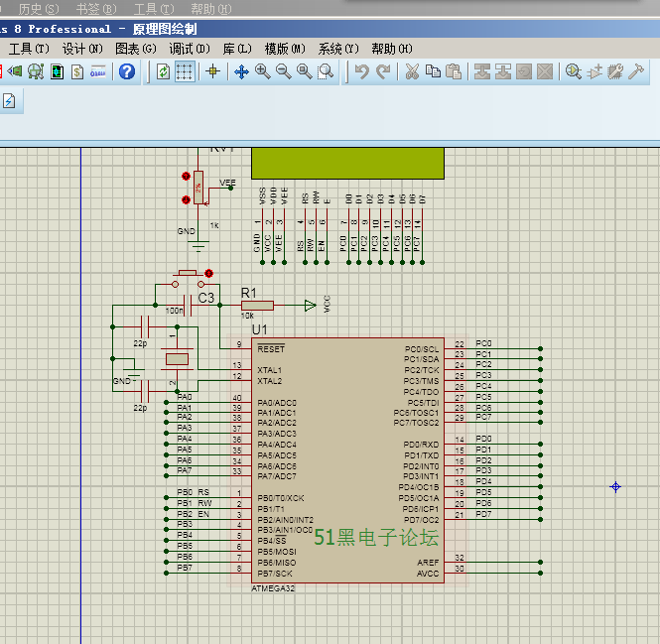660x644 pixels.
Task: Expand the 库(L) library menu
Action: pyautogui.click(x=236, y=49)
